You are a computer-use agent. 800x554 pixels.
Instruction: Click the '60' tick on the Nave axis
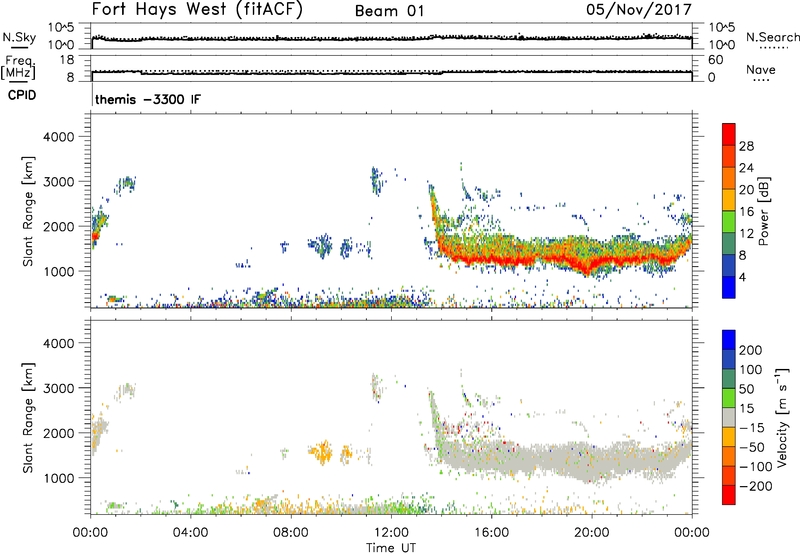(x=715, y=60)
